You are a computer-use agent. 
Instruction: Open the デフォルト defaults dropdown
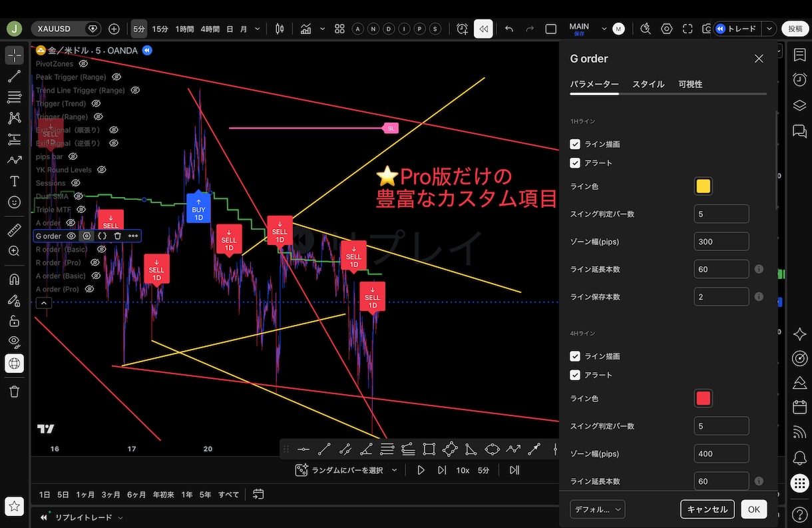[x=598, y=509]
